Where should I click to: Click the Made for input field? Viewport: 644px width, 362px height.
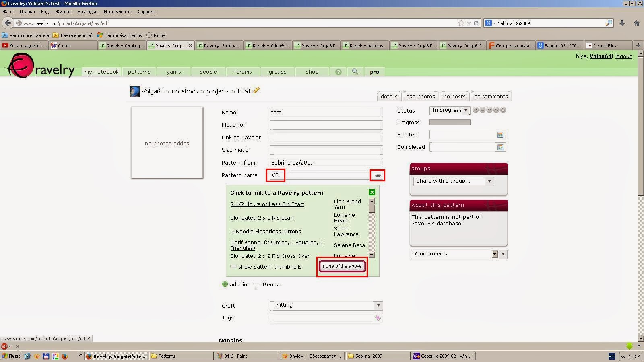326,125
